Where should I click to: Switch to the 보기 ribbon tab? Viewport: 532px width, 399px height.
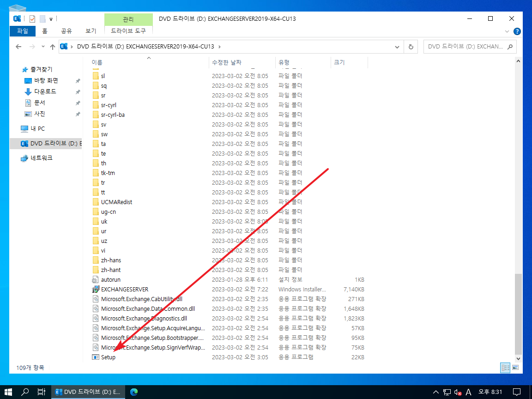91,31
